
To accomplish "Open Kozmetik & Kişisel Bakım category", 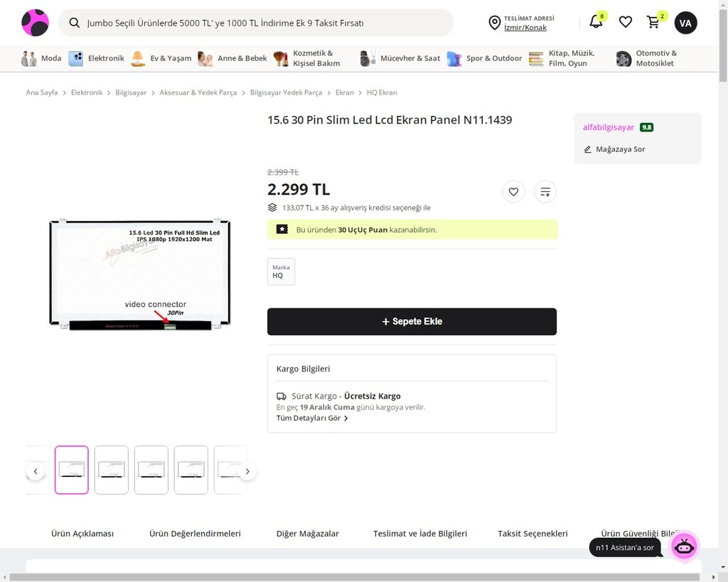I will (307, 58).
